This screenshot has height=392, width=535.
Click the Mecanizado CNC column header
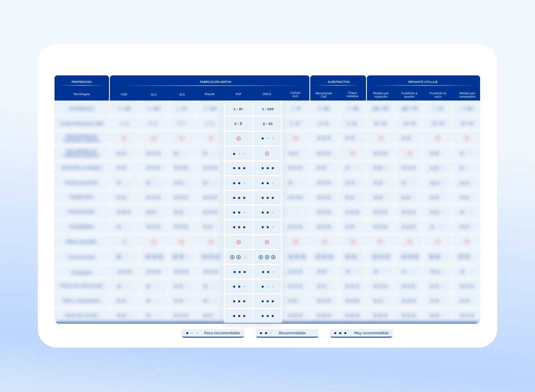[324, 95]
